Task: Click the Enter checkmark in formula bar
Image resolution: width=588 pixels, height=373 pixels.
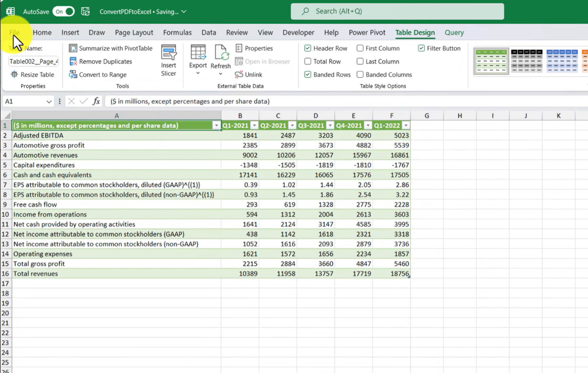Action: point(84,101)
